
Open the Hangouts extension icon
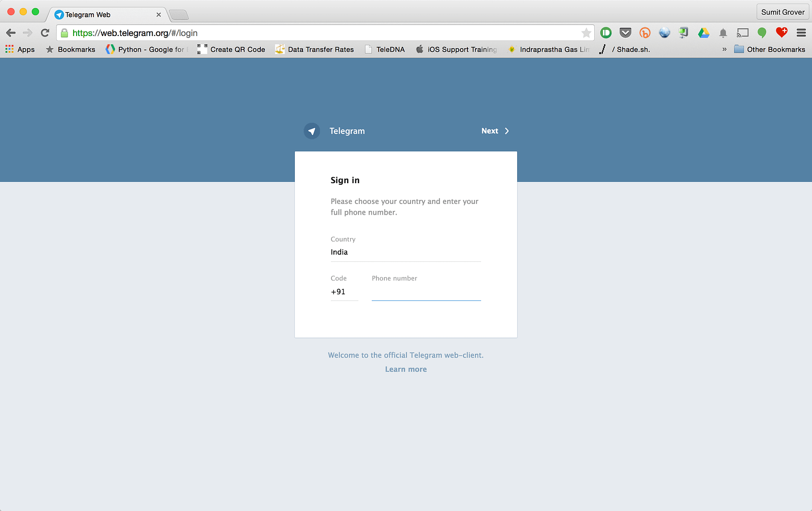(x=762, y=33)
